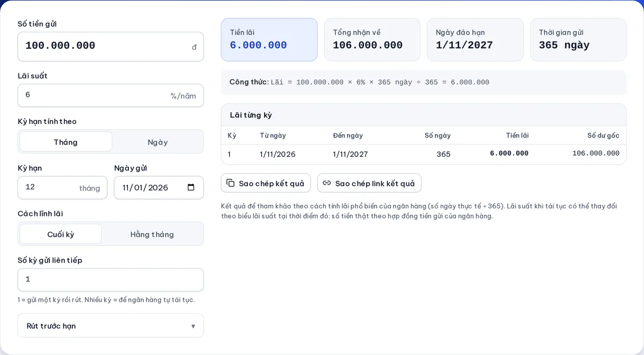Copy the result link via Sao chép link kết quả
This screenshot has width=644, height=355.
tap(369, 183)
